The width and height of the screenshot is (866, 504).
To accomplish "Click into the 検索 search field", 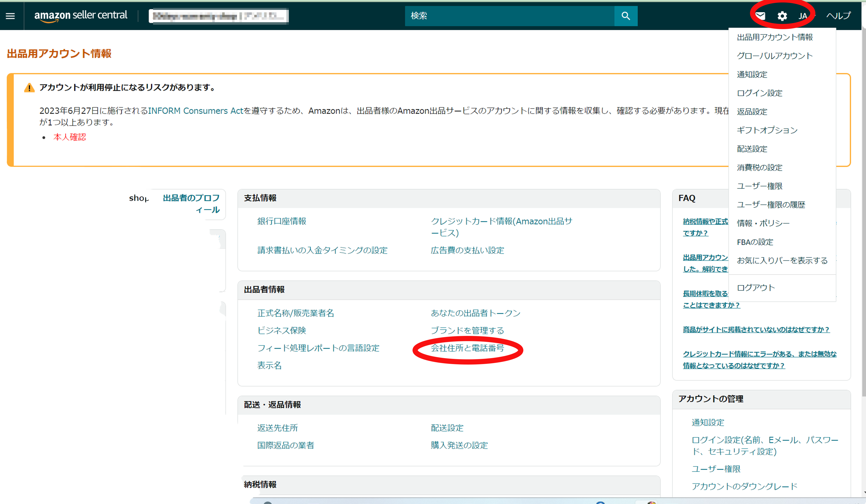I will click(x=510, y=16).
